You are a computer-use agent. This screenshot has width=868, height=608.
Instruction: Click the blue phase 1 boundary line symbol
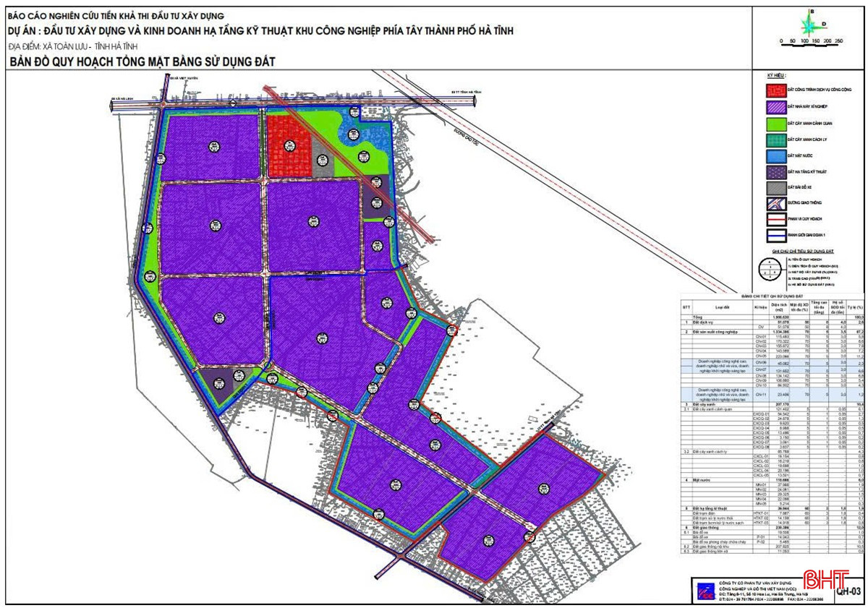coord(777,234)
